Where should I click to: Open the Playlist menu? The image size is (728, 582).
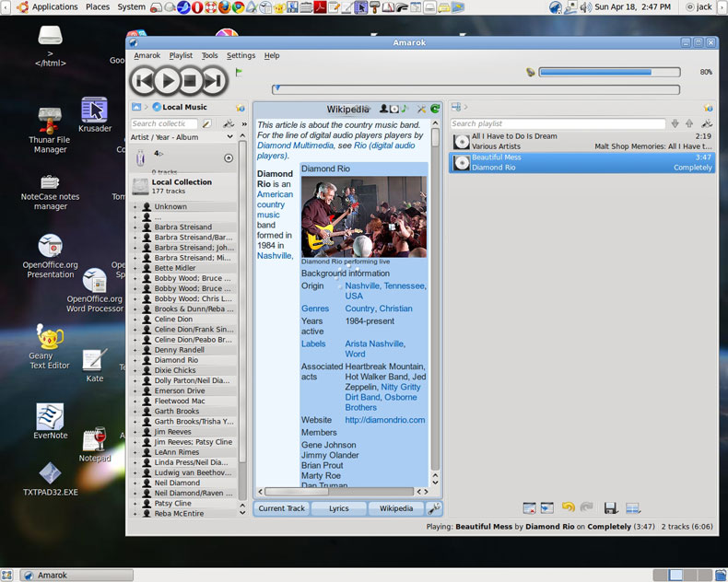[x=181, y=55]
